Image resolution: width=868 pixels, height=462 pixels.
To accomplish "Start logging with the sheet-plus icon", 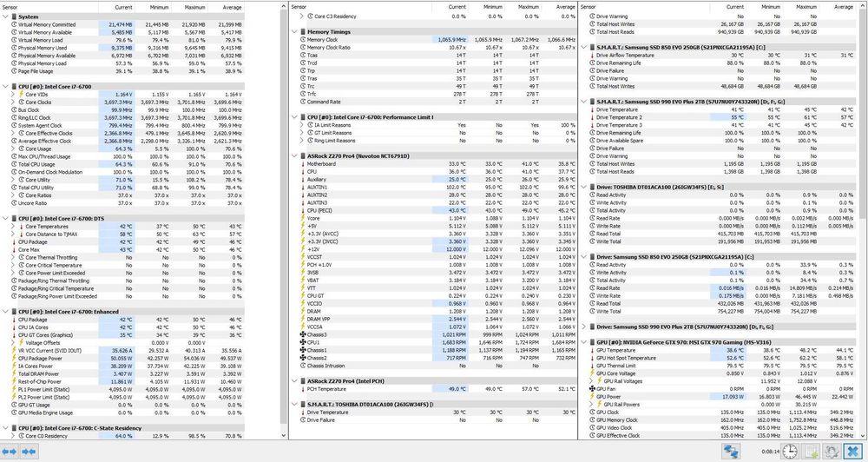I will coord(812,452).
